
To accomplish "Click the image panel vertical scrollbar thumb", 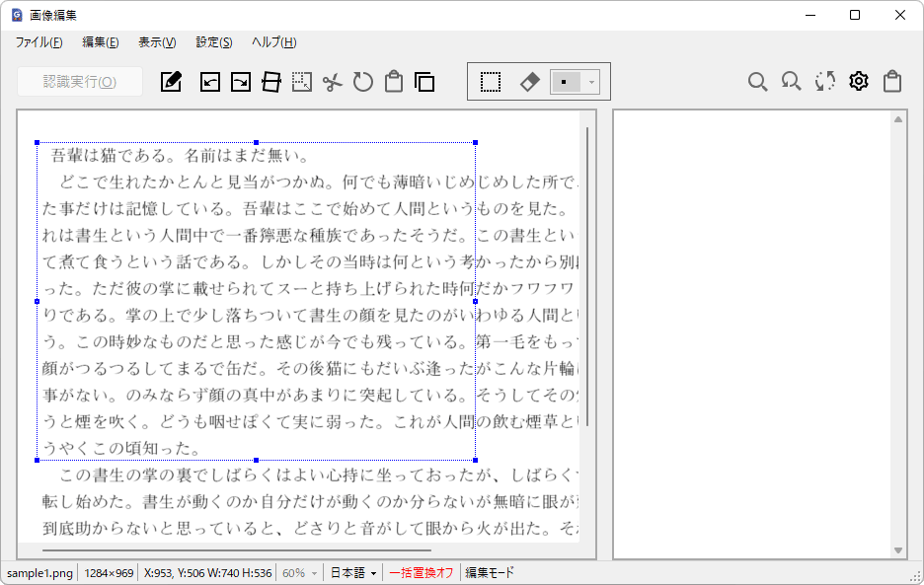I will 587,276.
